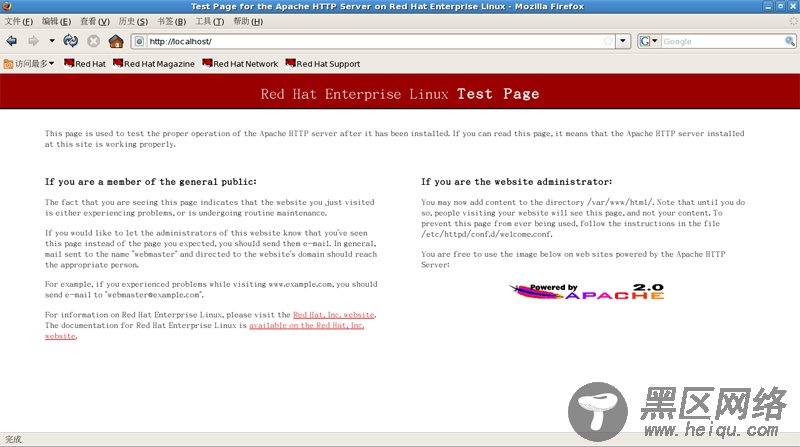Open the Red Hat Support bookmark
Image resolution: width=800 pixels, height=447 pixels.
(x=323, y=64)
